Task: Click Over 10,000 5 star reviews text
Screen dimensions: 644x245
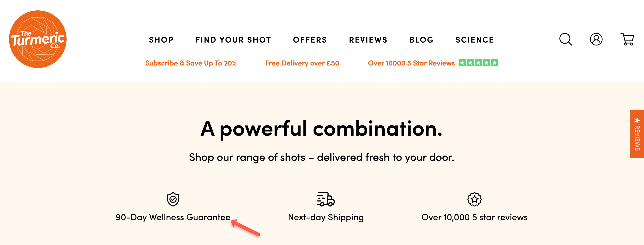Action: 474,217
